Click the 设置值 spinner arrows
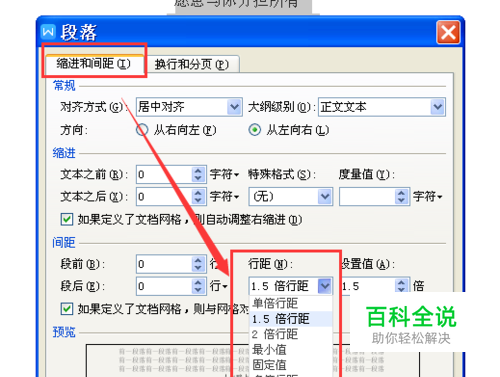The image size is (500, 377). [x=401, y=286]
